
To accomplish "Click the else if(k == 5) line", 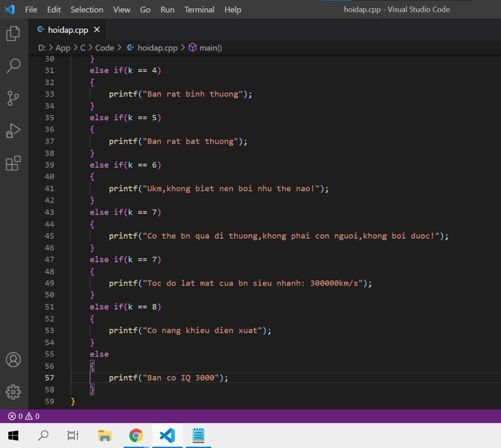I will tap(125, 117).
